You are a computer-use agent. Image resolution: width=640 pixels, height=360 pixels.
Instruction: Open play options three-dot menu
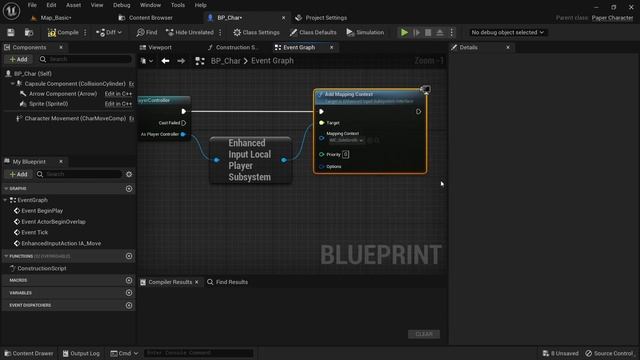point(452,32)
